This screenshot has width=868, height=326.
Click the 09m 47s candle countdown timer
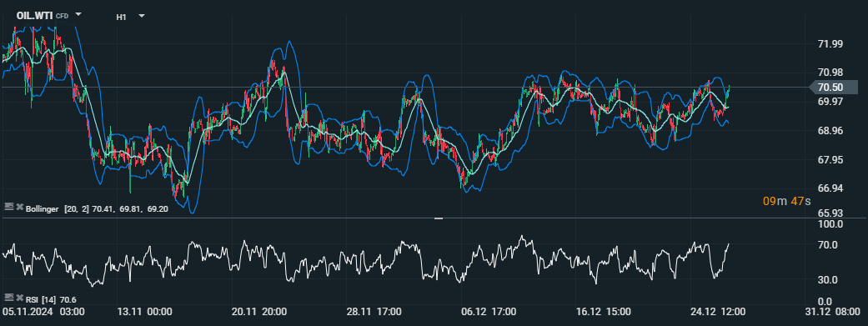[786, 201]
